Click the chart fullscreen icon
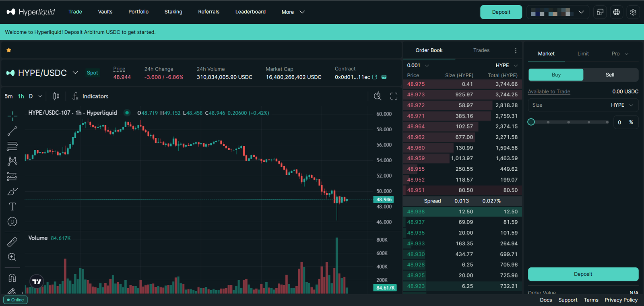The image size is (644, 306). click(x=394, y=96)
